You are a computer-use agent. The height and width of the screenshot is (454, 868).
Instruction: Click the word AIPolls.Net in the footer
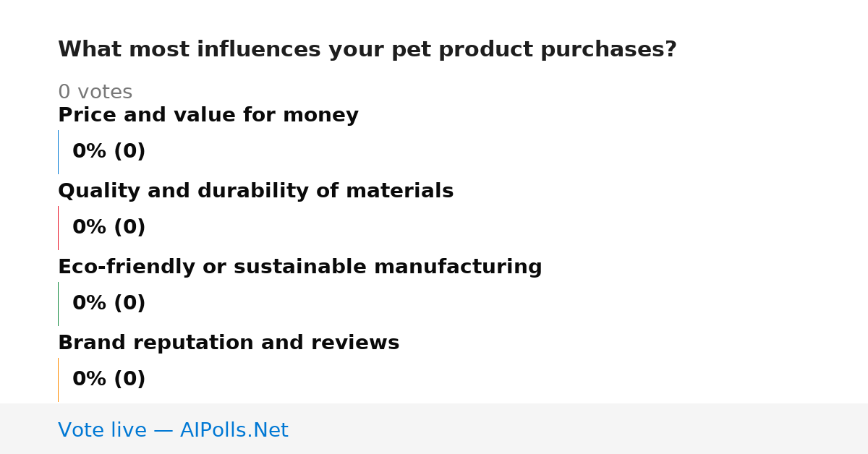(x=234, y=430)
